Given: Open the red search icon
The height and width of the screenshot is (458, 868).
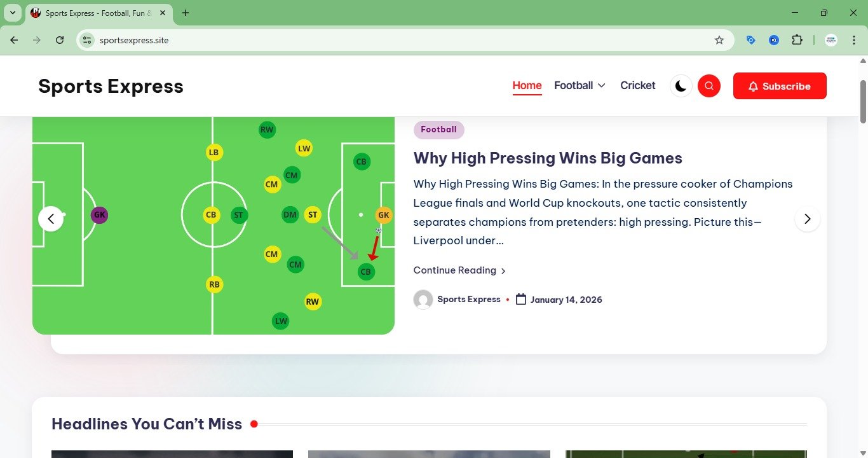Looking at the screenshot, I should 709,86.
